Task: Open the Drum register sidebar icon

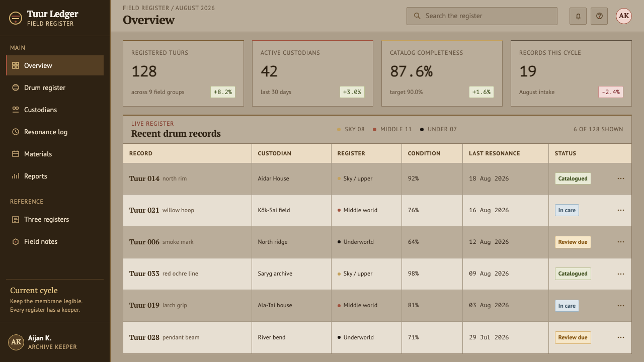Action: [x=16, y=87]
